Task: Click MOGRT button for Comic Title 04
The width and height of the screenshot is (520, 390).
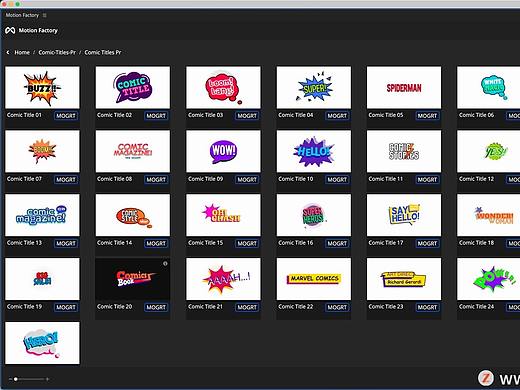Action: click(x=337, y=116)
